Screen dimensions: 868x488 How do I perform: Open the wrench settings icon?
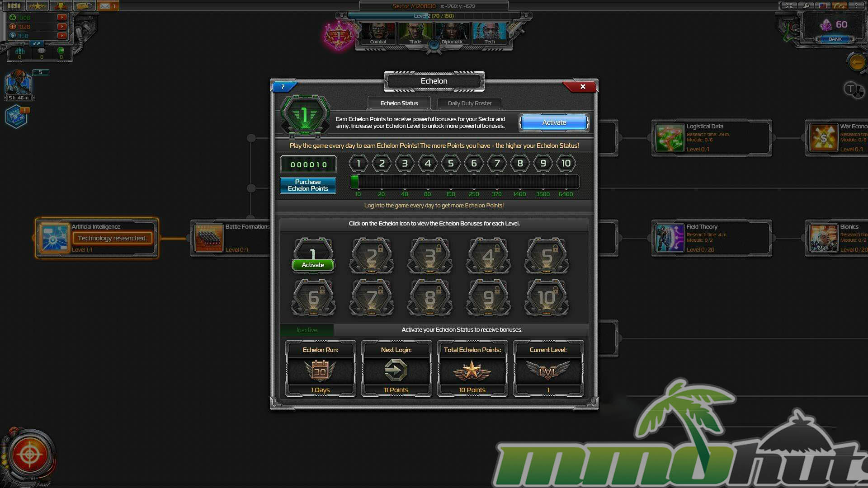806,6
